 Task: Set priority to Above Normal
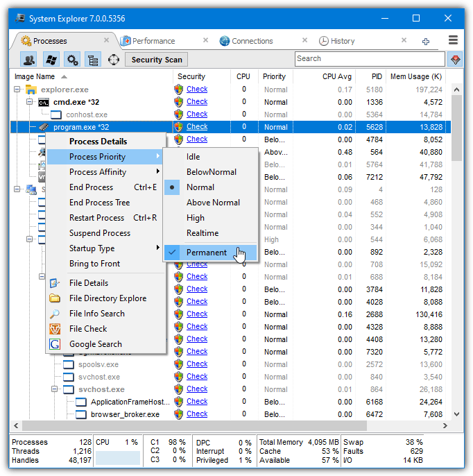pos(211,203)
